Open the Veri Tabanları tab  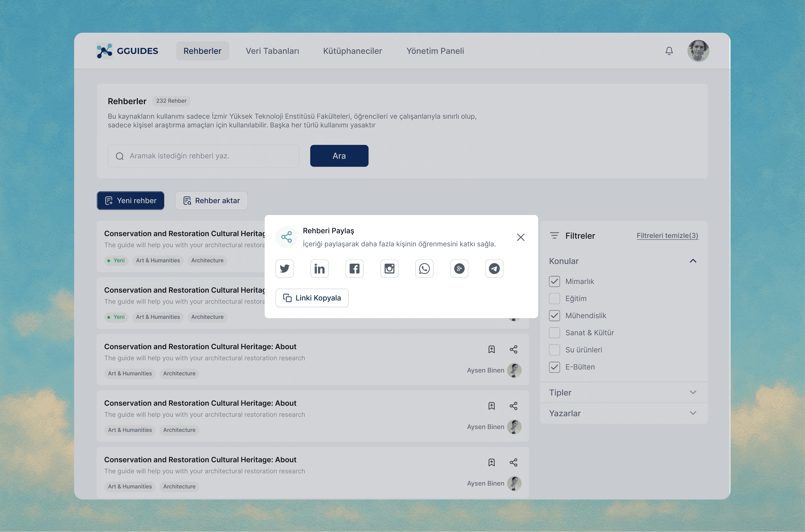(x=272, y=51)
